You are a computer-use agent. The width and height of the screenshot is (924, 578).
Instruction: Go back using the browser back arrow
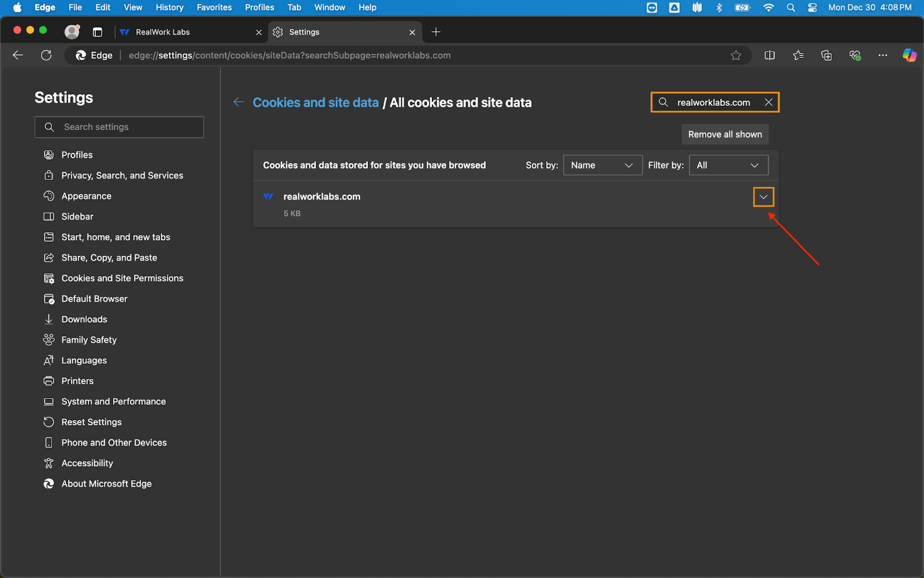[18, 55]
